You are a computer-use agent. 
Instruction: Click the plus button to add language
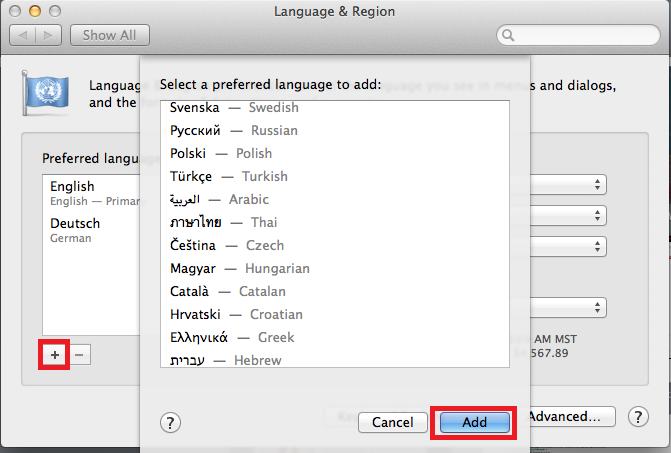click(54, 354)
